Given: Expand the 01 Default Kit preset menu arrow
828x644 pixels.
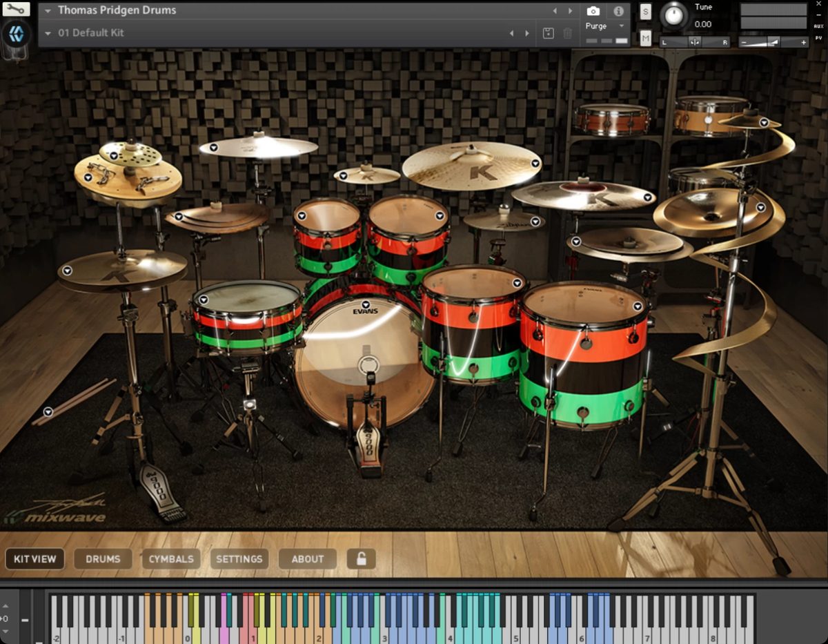Looking at the screenshot, I should coord(48,33).
